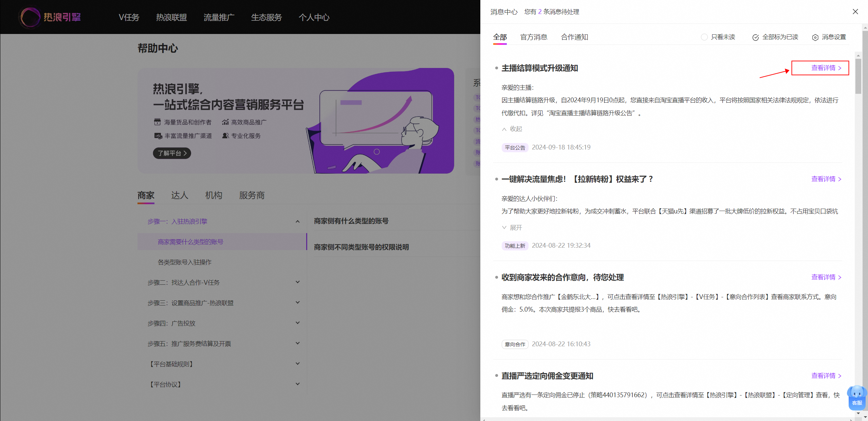Expand message with 展开

point(512,228)
